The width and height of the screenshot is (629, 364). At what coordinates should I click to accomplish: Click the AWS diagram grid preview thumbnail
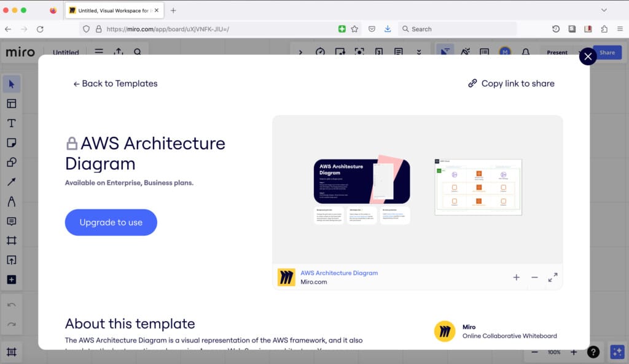[x=478, y=187]
